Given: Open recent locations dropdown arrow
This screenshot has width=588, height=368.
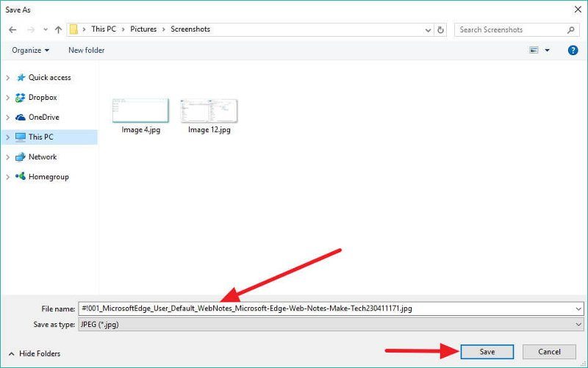Looking at the screenshot, I should (46, 29).
